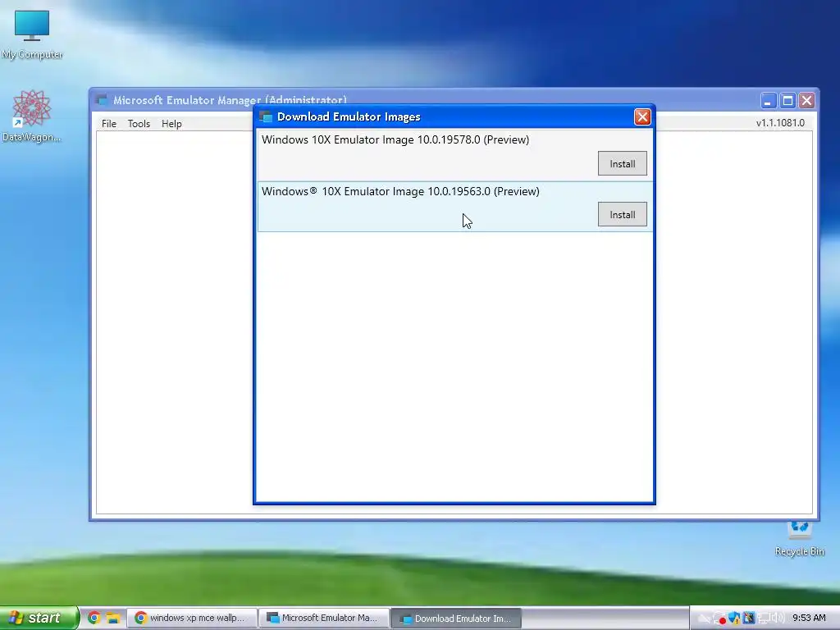Click the Download Emulator Images title icon
This screenshot has height=630, width=840.
(266, 116)
